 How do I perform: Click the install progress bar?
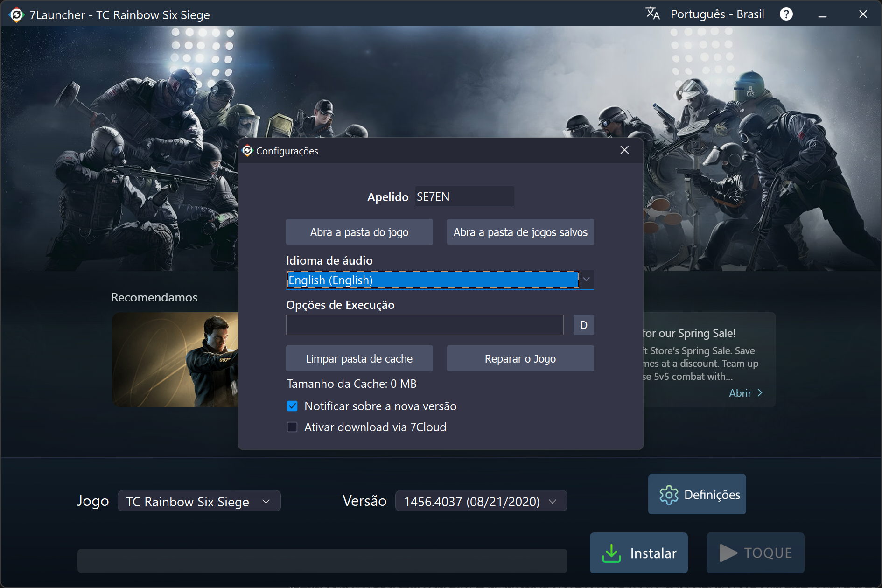click(x=322, y=560)
